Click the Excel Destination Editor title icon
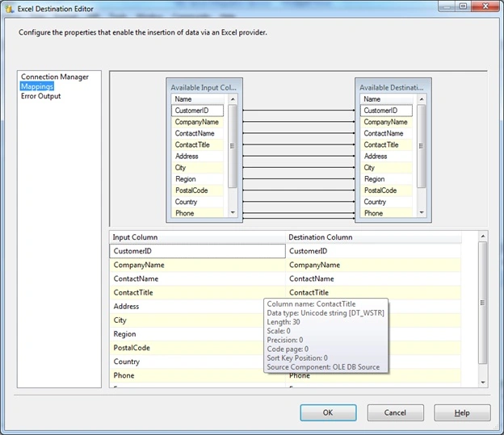 tap(10, 9)
